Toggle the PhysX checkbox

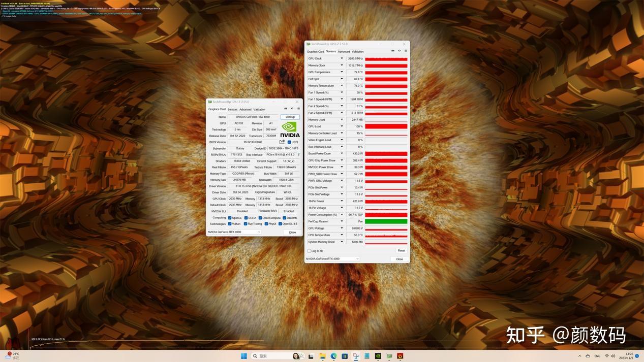click(266, 224)
